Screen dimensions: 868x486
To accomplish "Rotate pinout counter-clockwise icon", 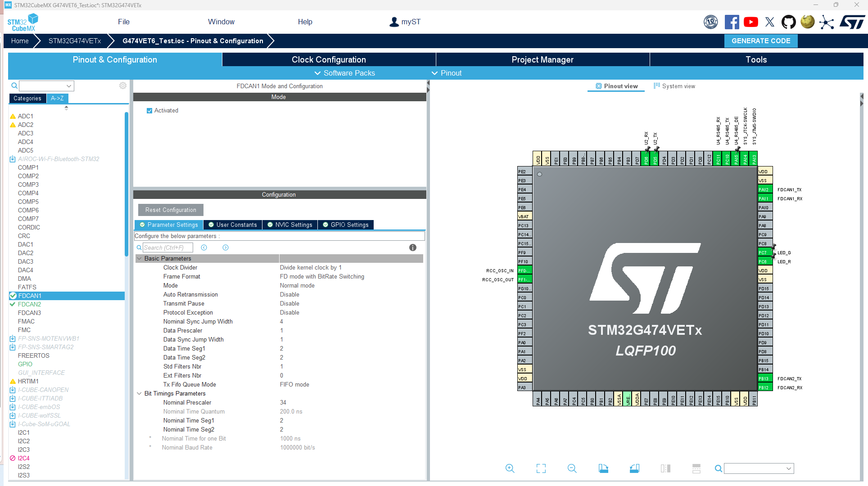I will tap(634, 468).
